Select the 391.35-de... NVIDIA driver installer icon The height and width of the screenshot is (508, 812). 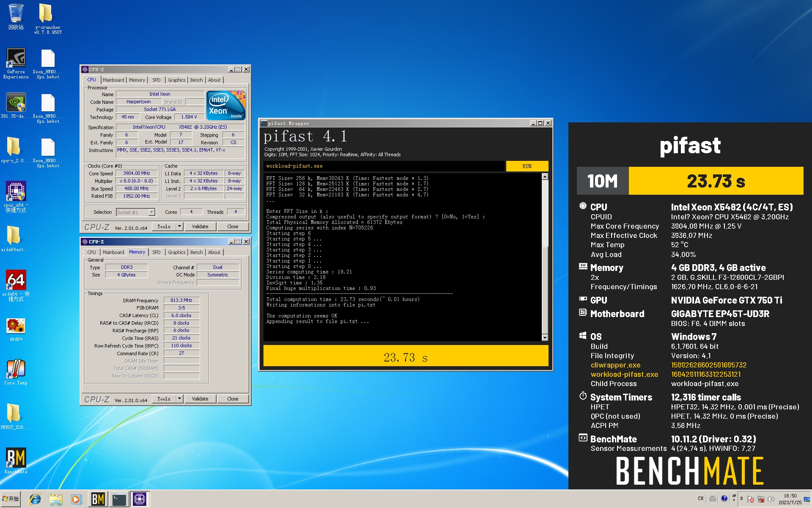[16, 106]
